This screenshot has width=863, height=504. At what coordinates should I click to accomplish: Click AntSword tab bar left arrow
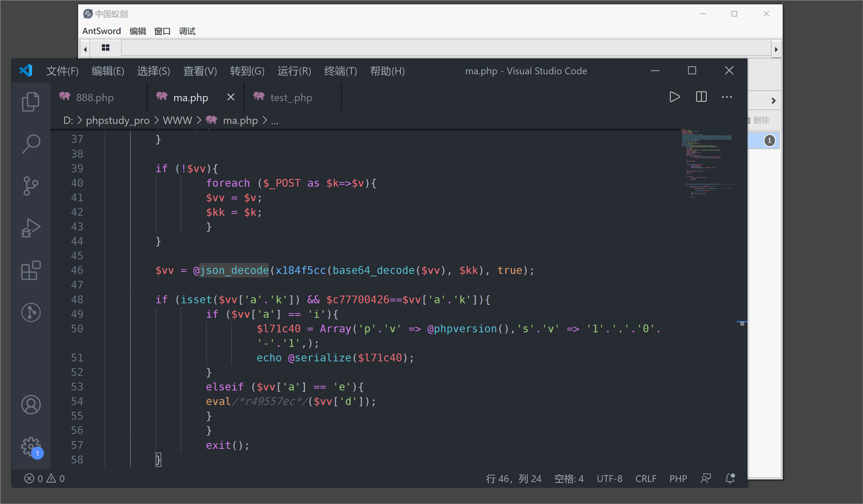coord(85,49)
